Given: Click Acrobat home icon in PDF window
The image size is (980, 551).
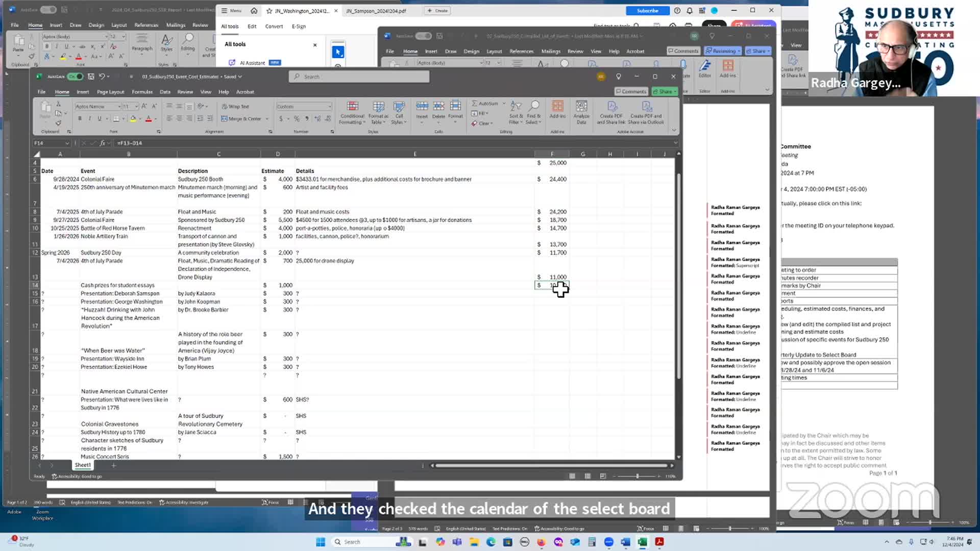Looking at the screenshot, I should 254,11.
